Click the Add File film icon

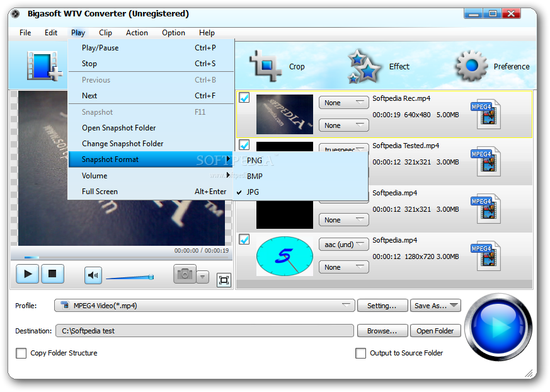point(44,66)
